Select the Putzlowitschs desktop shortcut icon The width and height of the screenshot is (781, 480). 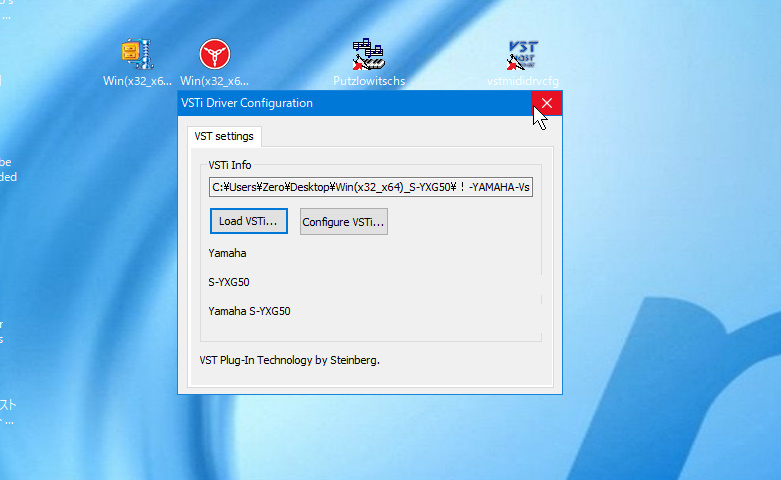369,54
